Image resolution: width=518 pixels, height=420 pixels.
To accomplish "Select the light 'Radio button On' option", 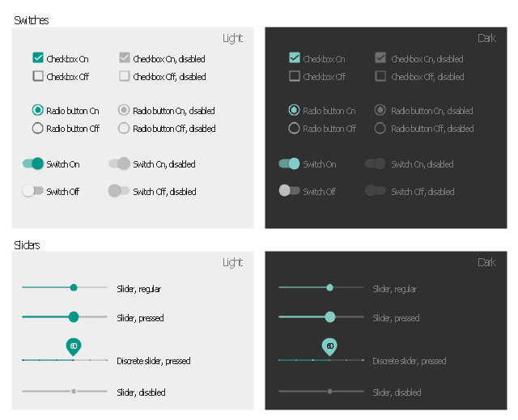I will click(x=38, y=110).
